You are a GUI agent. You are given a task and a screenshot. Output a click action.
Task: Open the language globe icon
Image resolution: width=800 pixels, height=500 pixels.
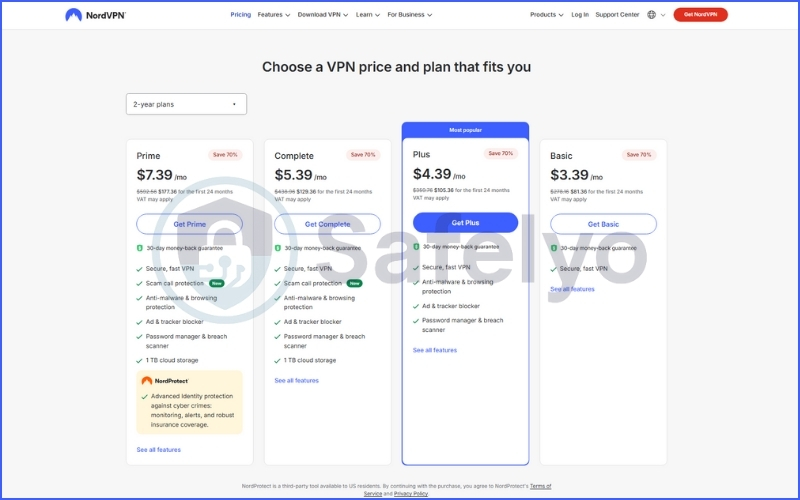(x=652, y=15)
